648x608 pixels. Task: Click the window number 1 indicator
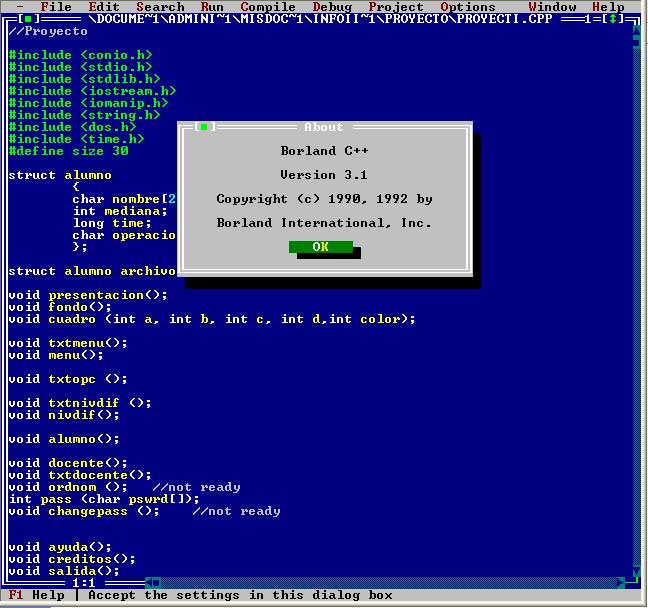pos(588,19)
